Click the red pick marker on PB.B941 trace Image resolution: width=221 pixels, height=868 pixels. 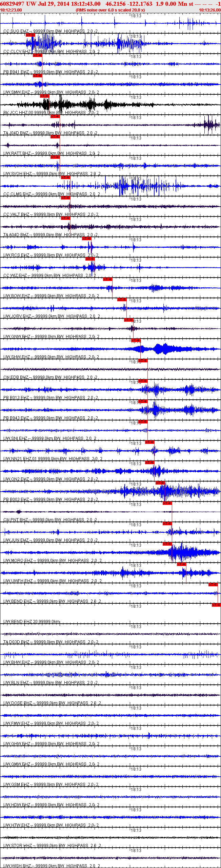38,55
